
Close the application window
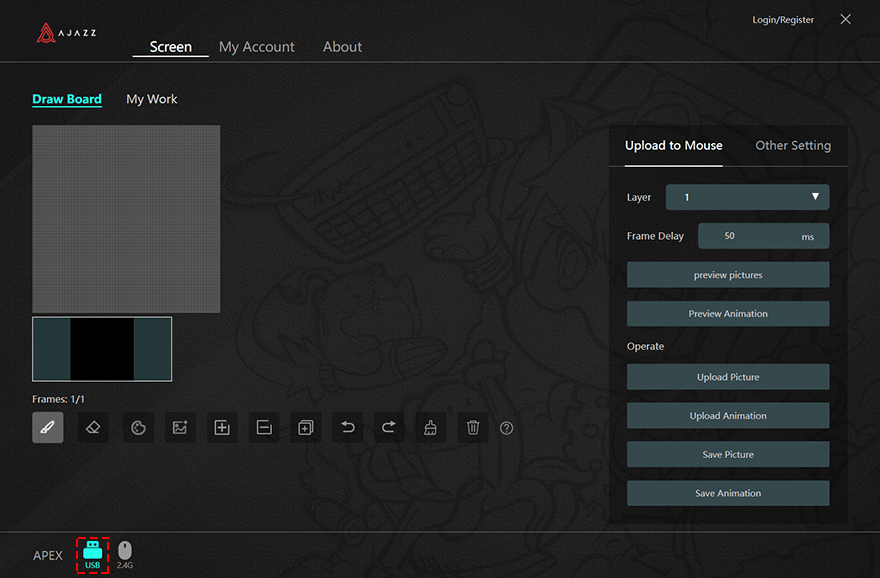[x=846, y=19]
